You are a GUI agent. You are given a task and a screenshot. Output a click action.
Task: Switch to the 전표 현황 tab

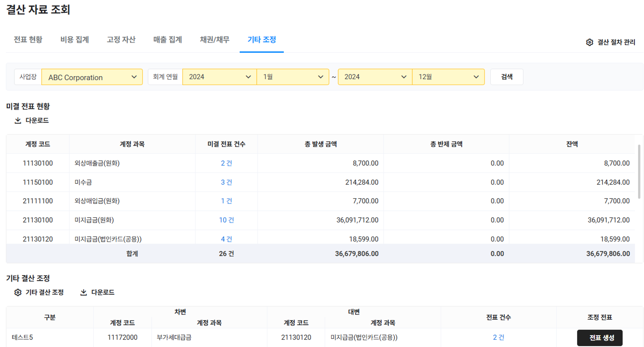pyautogui.click(x=28, y=39)
